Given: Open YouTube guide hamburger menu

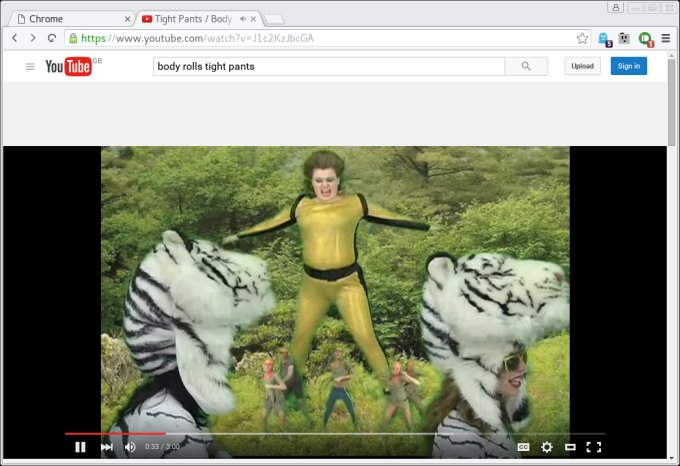Looking at the screenshot, I should coord(30,66).
